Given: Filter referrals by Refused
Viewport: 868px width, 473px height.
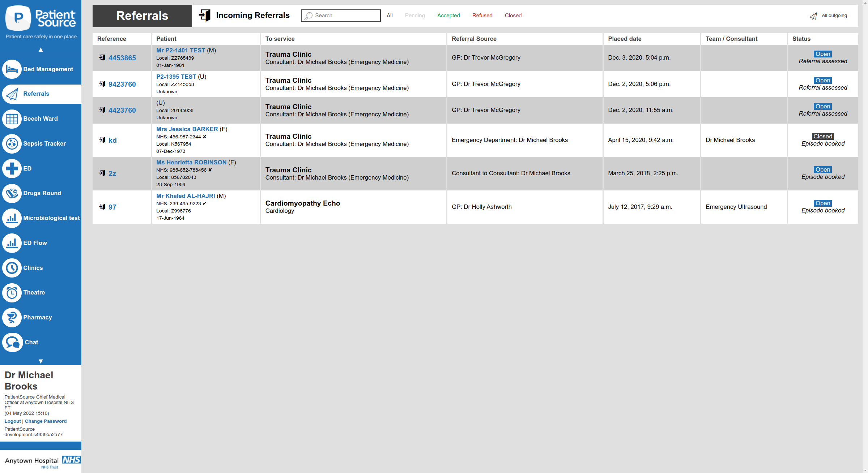Looking at the screenshot, I should pyautogui.click(x=482, y=16).
